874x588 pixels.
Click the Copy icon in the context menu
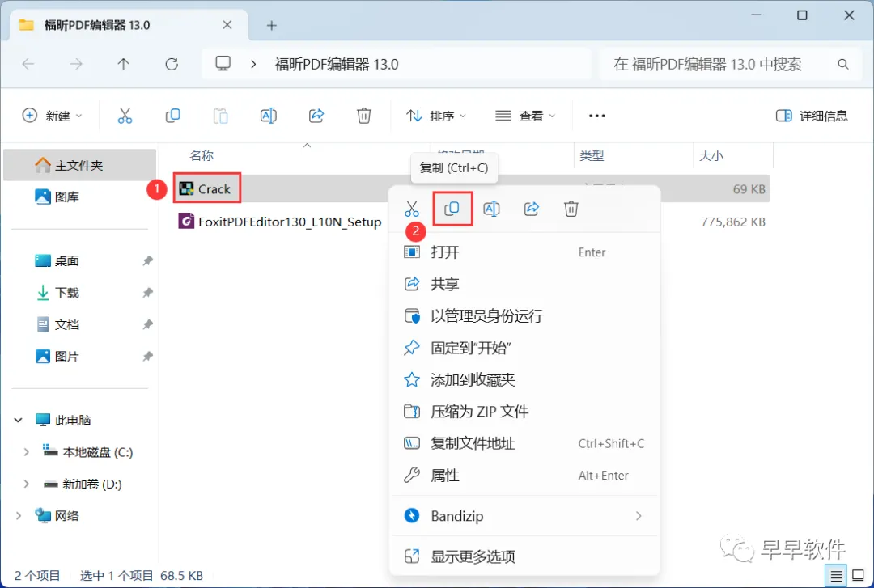click(x=452, y=209)
